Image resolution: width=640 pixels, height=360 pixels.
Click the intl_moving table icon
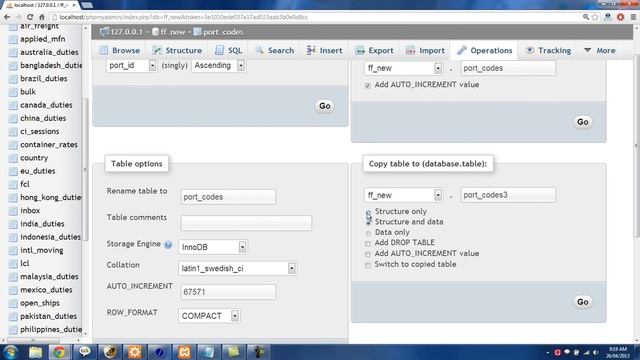click(x=13, y=250)
